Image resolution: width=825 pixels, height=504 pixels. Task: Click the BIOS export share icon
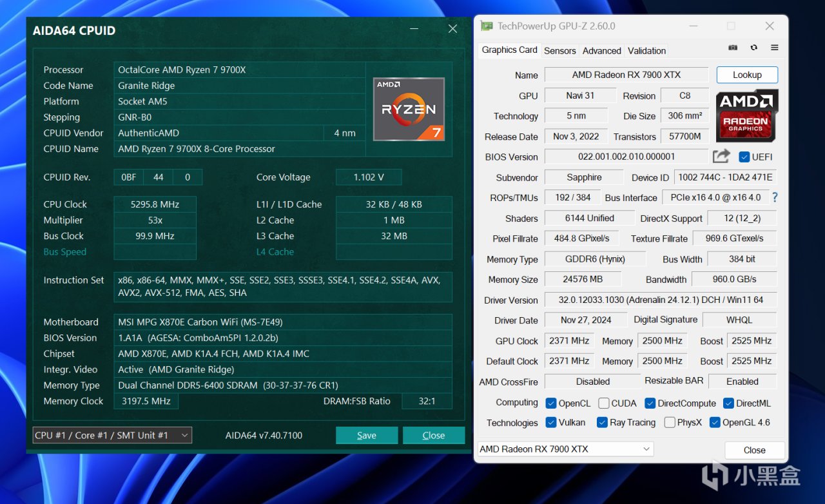(721, 156)
